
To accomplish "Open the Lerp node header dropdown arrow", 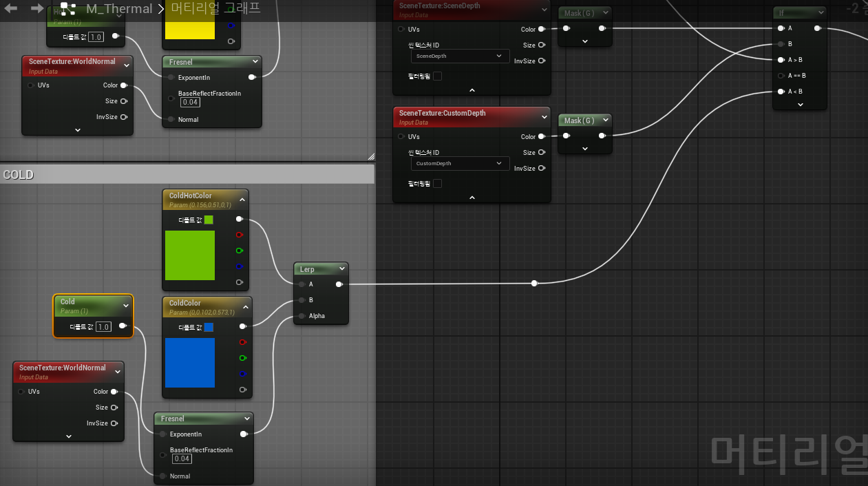I will (x=341, y=269).
